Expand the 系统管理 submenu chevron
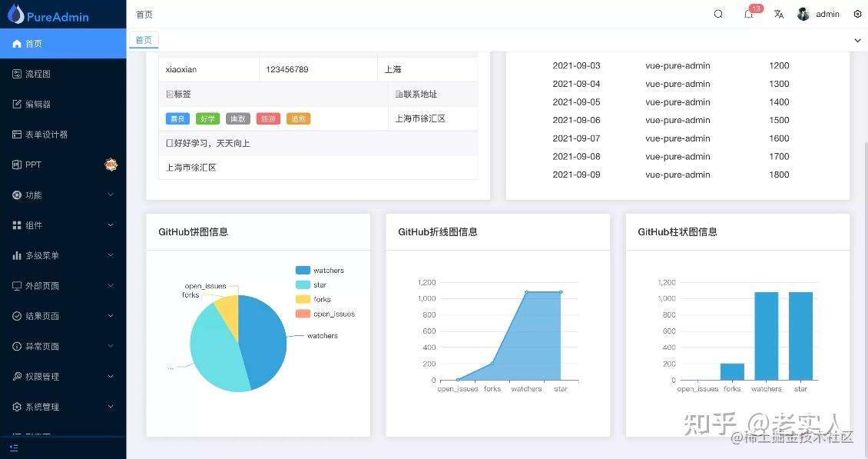The image size is (868, 459). [111, 407]
